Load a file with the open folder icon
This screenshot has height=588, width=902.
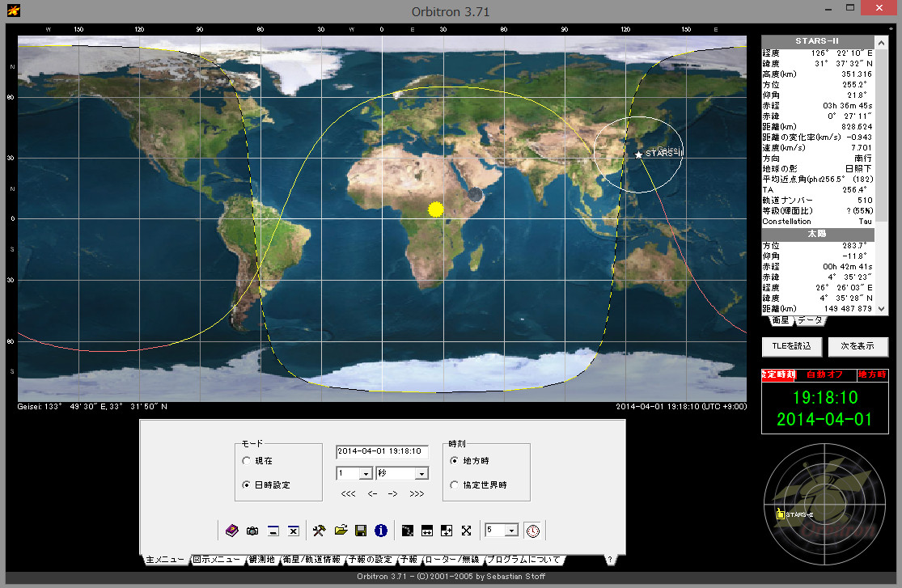(x=341, y=531)
